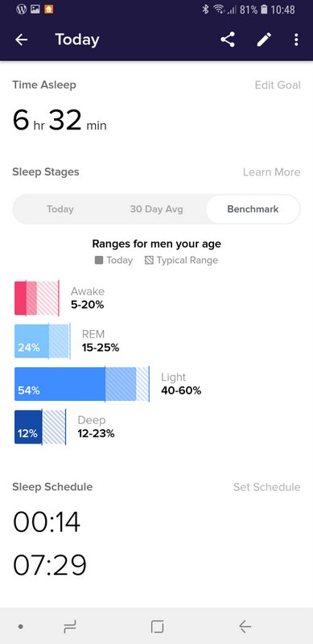The image size is (313, 644).
Task: Tap the 00:14 bedtime value
Action: coord(47,522)
